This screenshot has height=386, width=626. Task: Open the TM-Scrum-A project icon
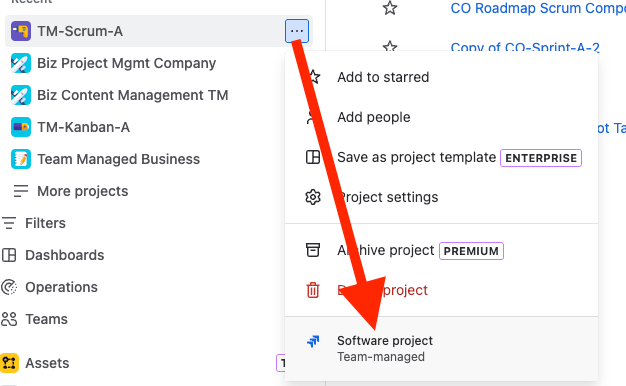coord(21,31)
